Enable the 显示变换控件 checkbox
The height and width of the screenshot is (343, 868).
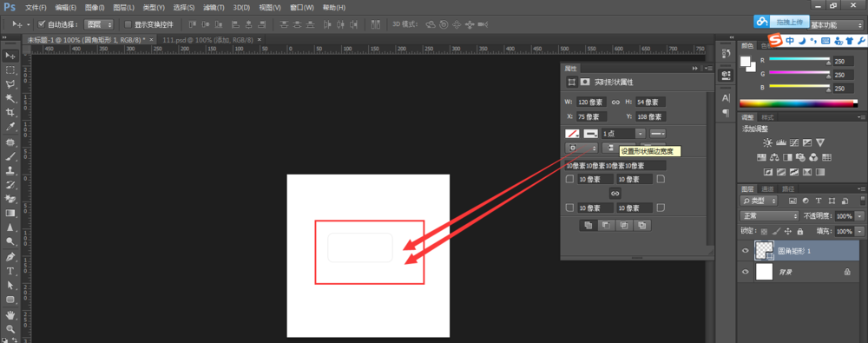(128, 24)
